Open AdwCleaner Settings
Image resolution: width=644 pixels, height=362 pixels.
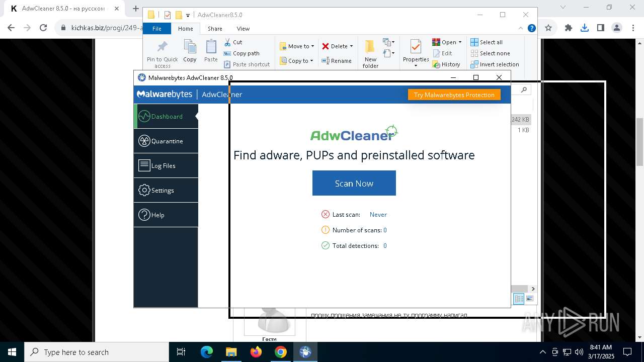click(166, 190)
